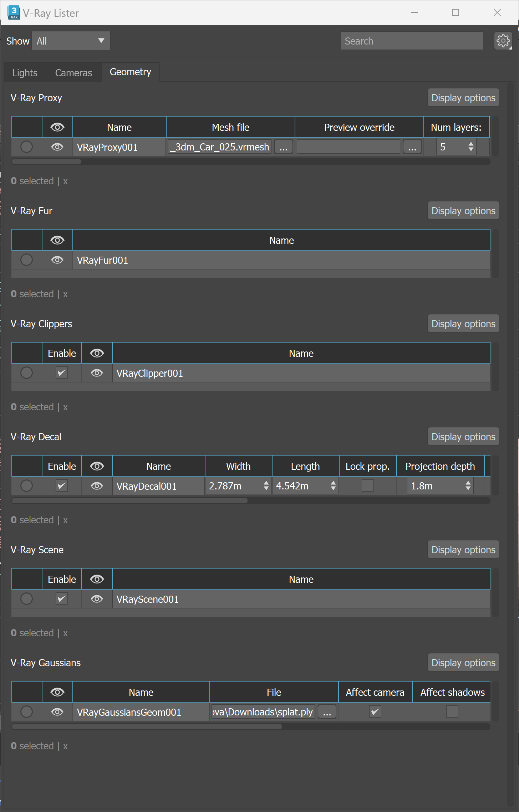Click eye header icon in V-Ray Gaussians table
This screenshot has width=519, height=812.
pos(57,692)
